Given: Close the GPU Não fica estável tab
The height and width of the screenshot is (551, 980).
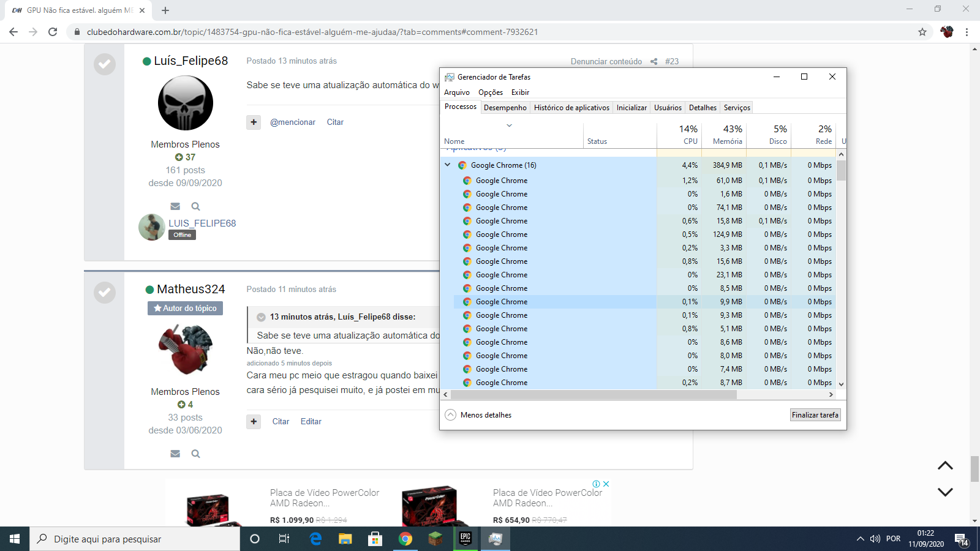Looking at the screenshot, I should pos(142,10).
